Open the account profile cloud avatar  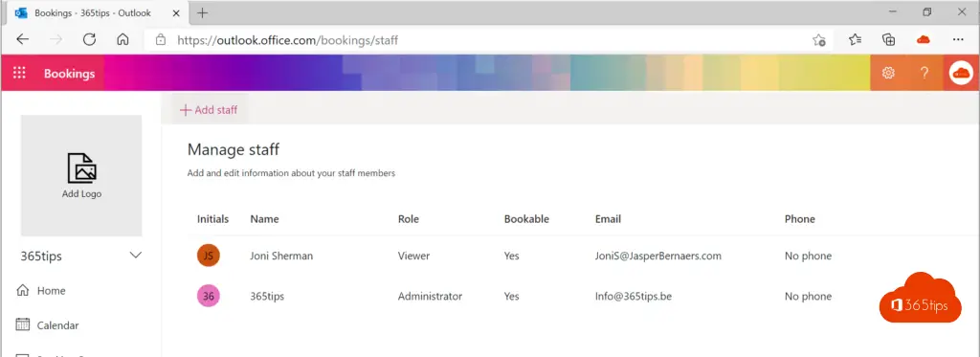tap(961, 73)
